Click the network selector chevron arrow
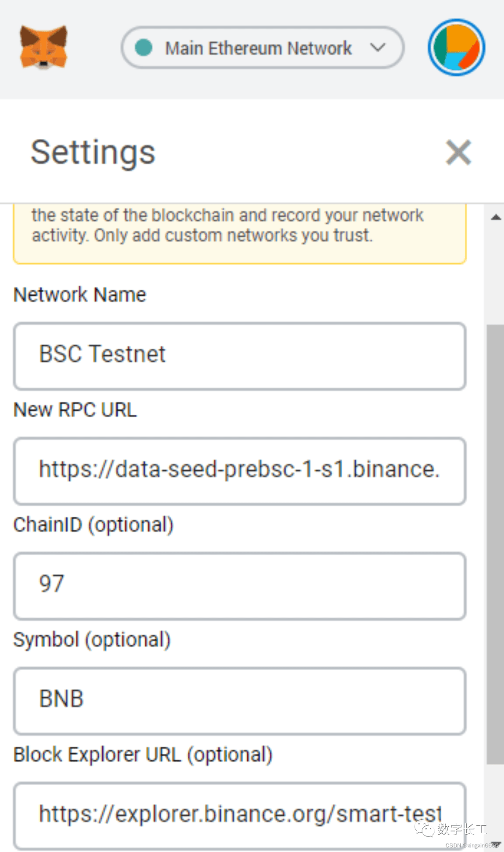 pos(378,48)
